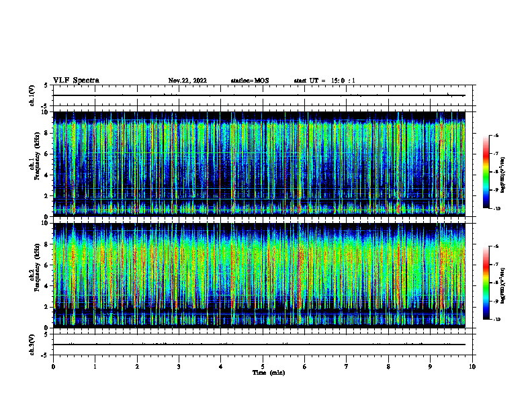The image size is (532, 411).
Task: Click time axis tick label "2"
Action: (137, 367)
